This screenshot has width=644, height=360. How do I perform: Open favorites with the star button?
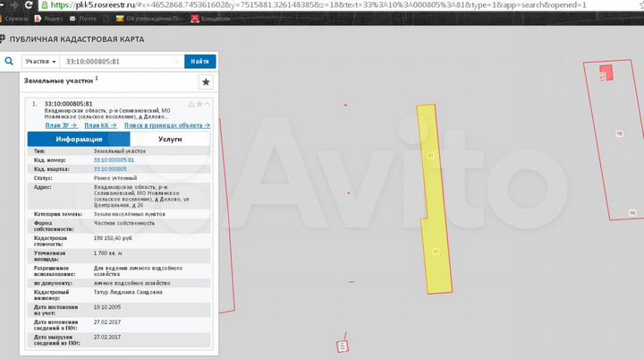click(206, 82)
